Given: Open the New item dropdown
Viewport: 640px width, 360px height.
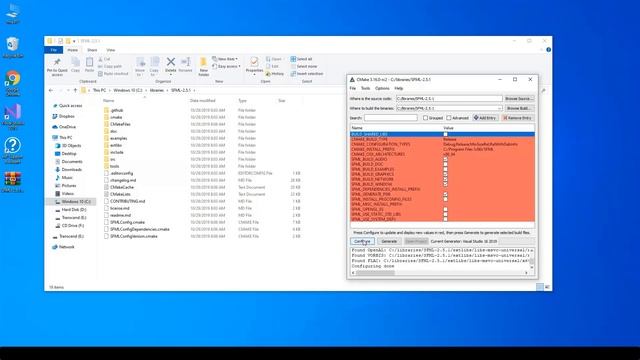Looking at the screenshot, I should click(x=225, y=59).
